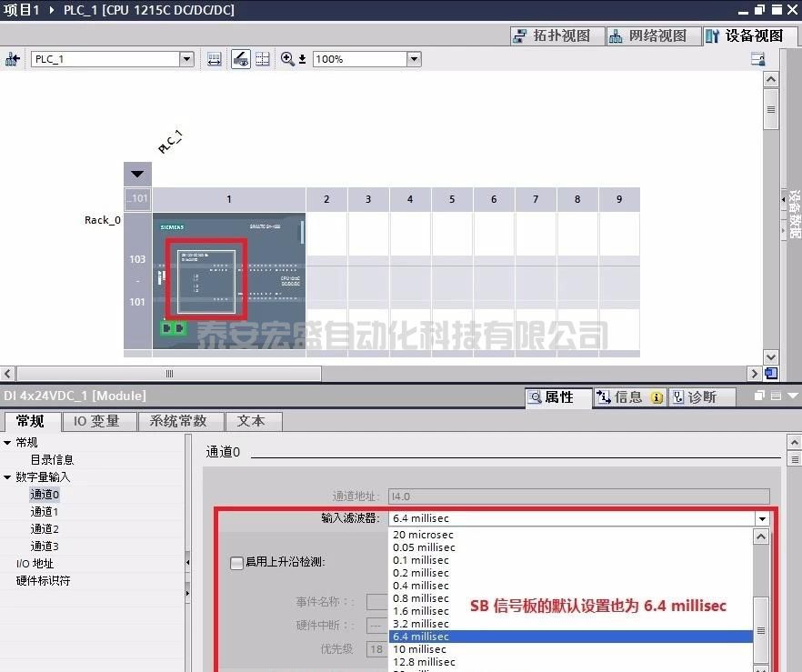Click the overview navigation icon at canvas corner
Viewport: 802px width, 672px height.
[x=771, y=373]
